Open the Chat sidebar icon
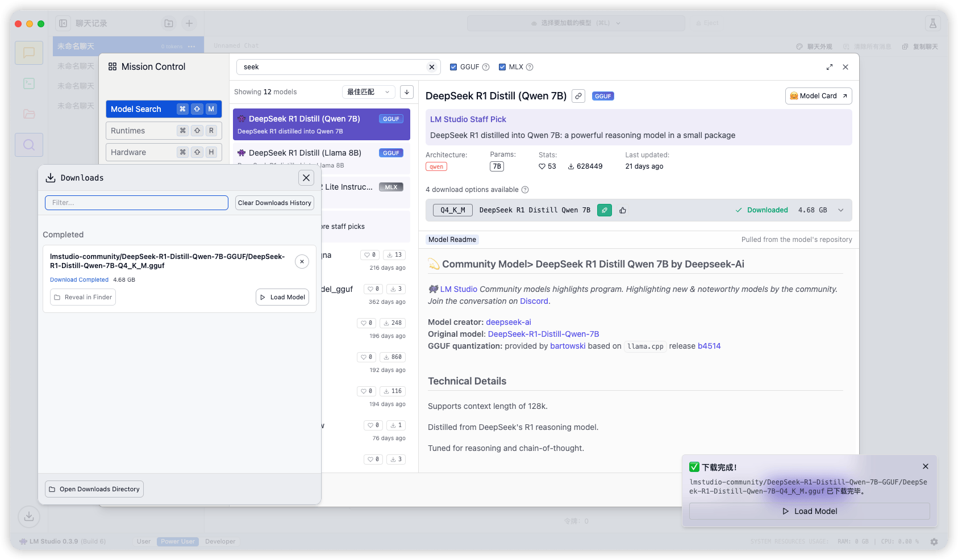 click(29, 53)
